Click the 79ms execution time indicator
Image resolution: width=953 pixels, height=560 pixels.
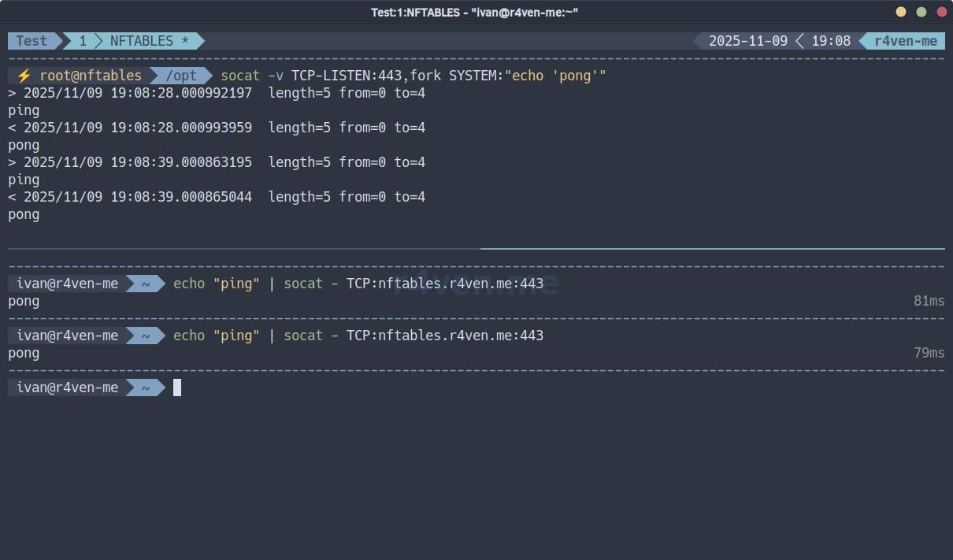coord(929,353)
